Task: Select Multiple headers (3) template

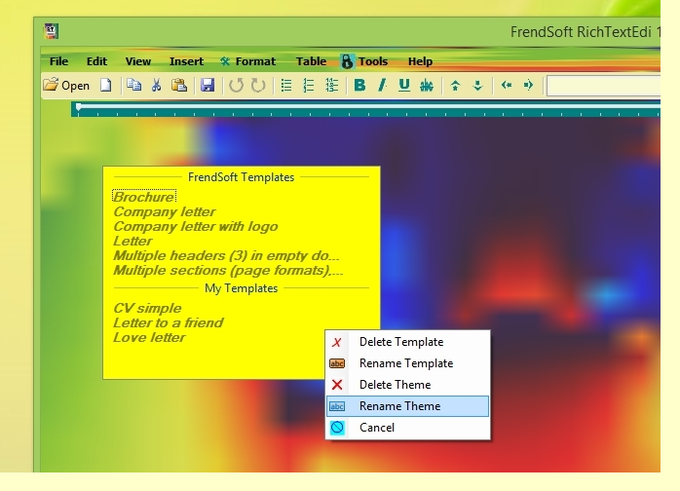Action: [226, 255]
